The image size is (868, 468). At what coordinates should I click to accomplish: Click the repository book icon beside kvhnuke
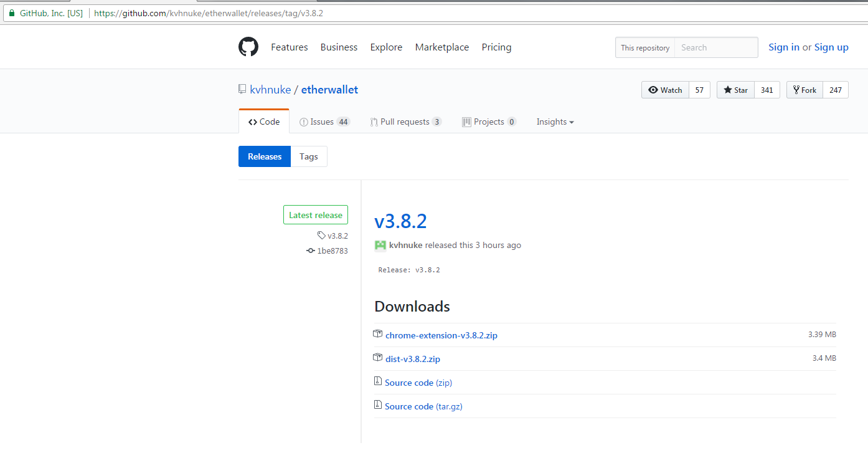click(242, 90)
